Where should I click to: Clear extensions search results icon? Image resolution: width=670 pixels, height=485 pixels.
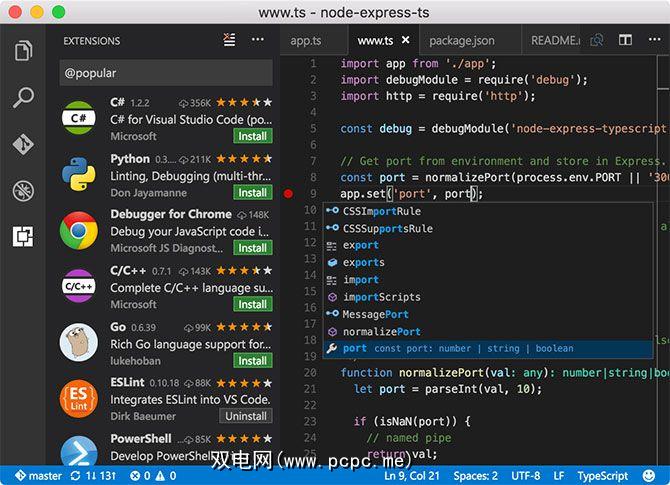pos(229,40)
